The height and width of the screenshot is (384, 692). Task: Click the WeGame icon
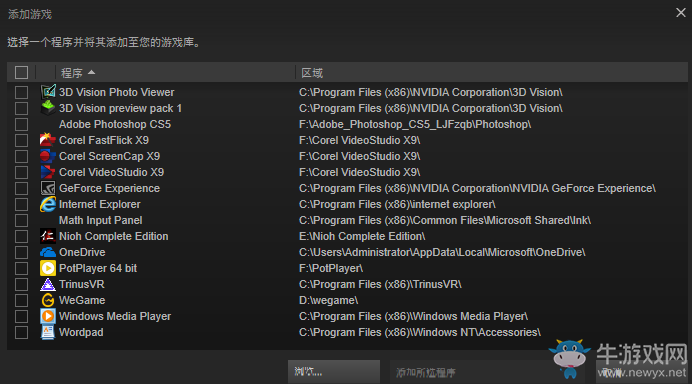(x=48, y=300)
